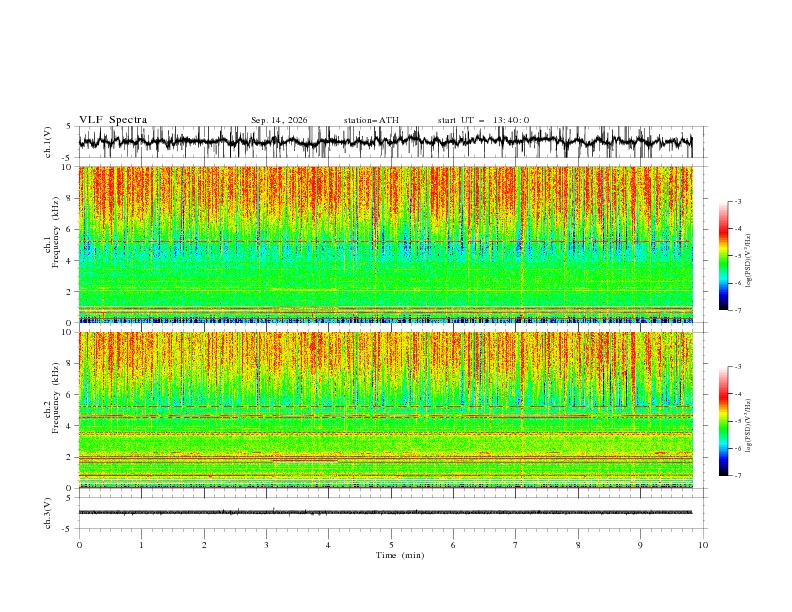Image resolution: width=792 pixels, height=612 pixels.
Task: Click the Time (min) axis label
Action: [400, 555]
